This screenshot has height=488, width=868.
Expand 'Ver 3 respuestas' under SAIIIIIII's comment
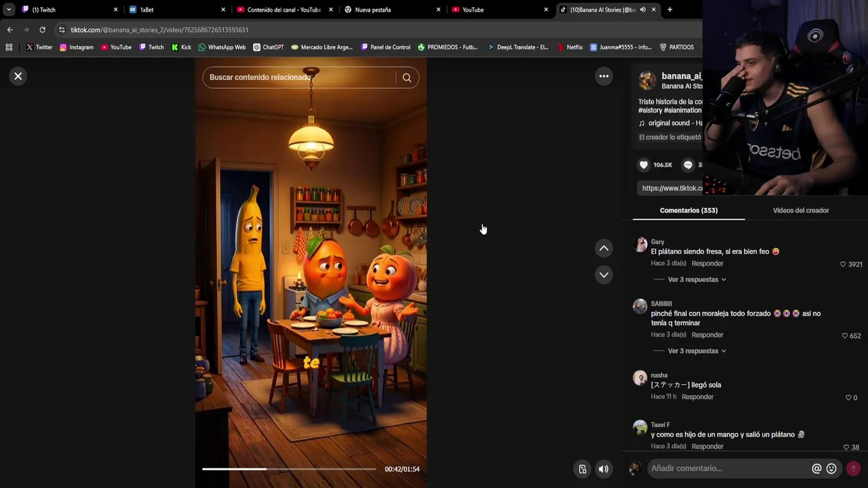(696, 351)
